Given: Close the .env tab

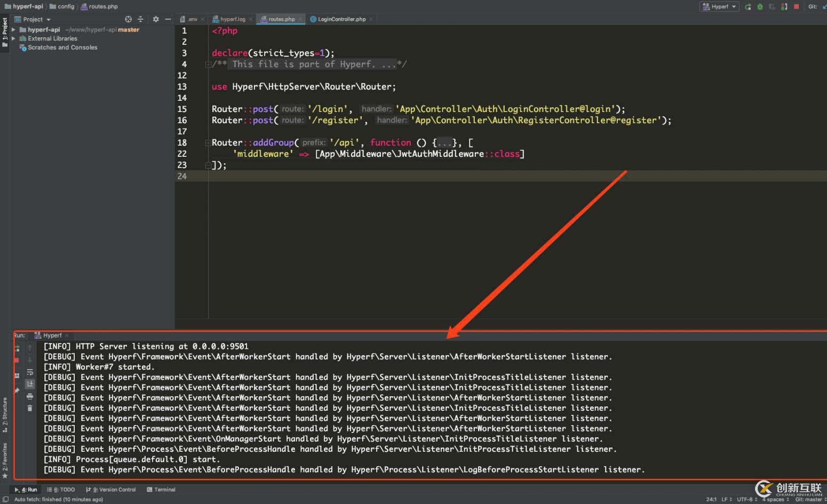Looking at the screenshot, I should click(x=203, y=19).
